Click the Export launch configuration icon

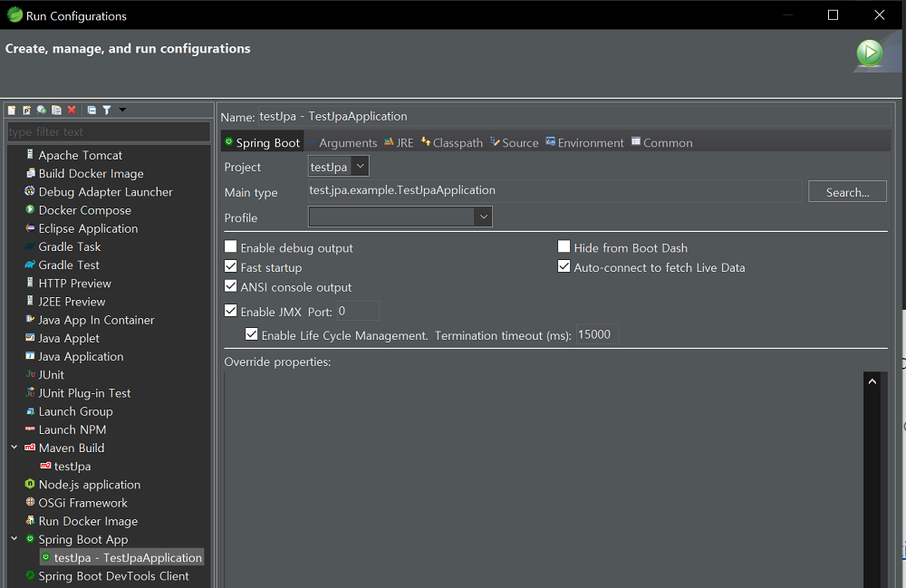click(42, 111)
